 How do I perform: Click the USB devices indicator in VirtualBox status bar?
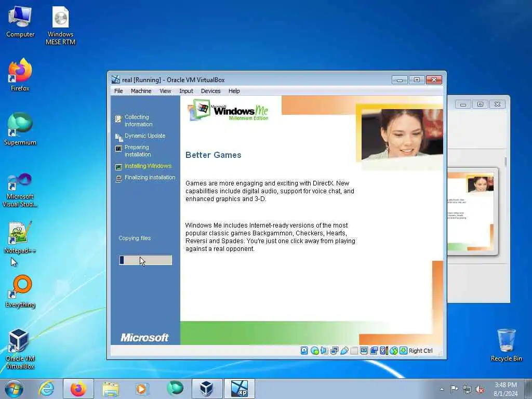(344, 351)
